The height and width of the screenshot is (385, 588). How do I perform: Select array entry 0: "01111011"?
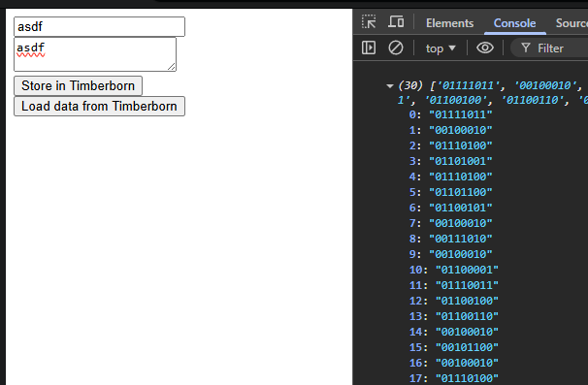[451, 114]
